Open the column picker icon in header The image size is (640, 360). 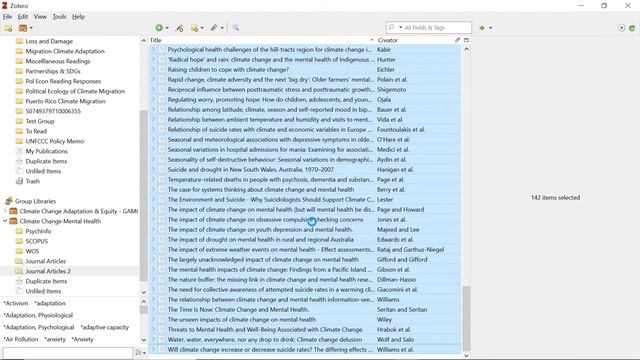tap(466, 40)
